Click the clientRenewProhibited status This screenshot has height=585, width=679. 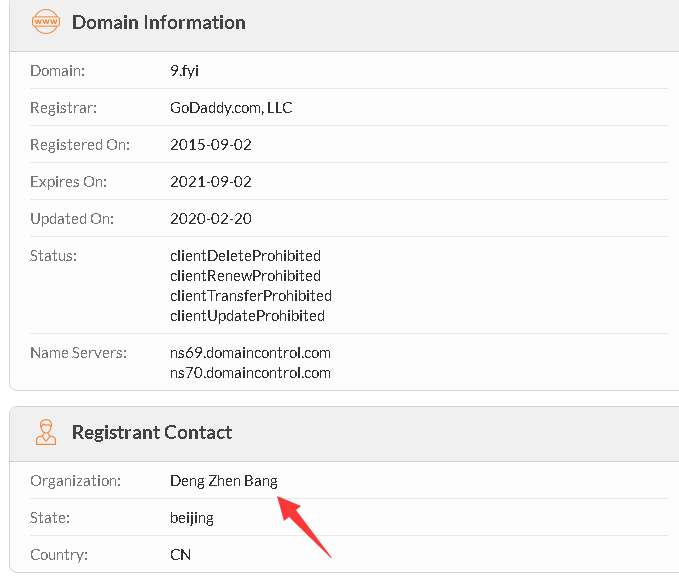pyautogui.click(x=245, y=276)
